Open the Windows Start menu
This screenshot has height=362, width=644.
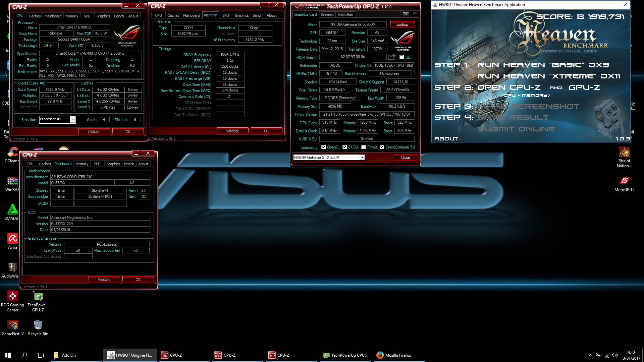tap(8, 355)
